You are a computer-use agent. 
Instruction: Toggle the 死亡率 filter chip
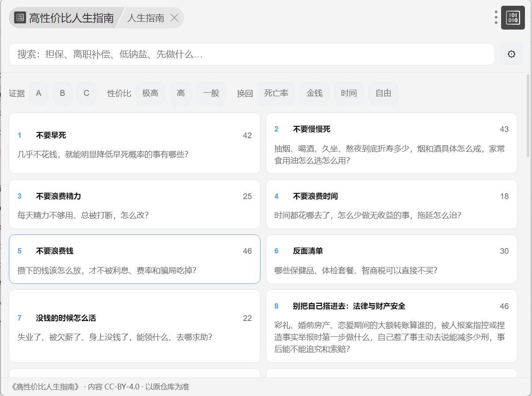276,93
